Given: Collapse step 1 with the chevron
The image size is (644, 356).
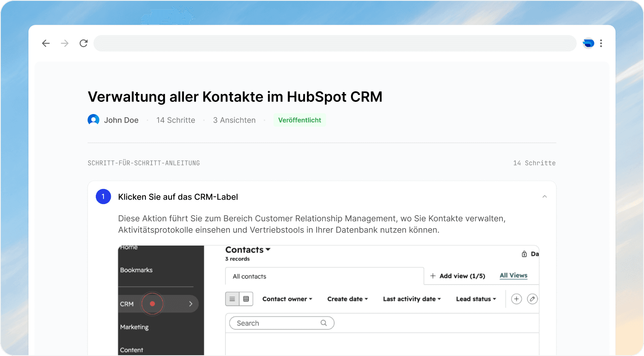Looking at the screenshot, I should point(545,197).
